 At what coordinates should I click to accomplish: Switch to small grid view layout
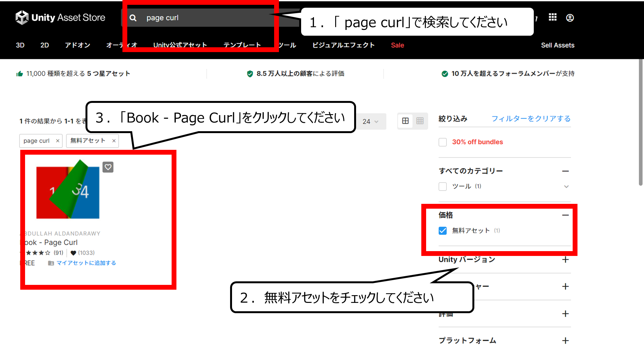[420, 121]
